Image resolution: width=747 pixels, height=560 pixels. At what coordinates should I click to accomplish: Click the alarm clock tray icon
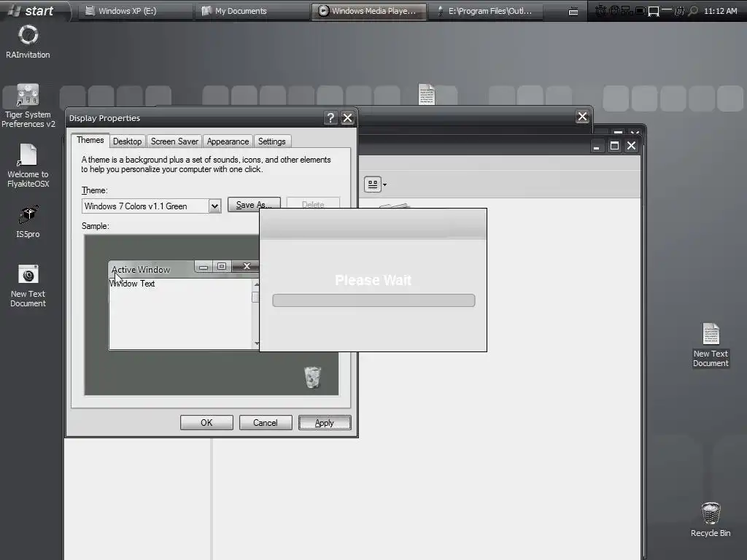point(600,10)
